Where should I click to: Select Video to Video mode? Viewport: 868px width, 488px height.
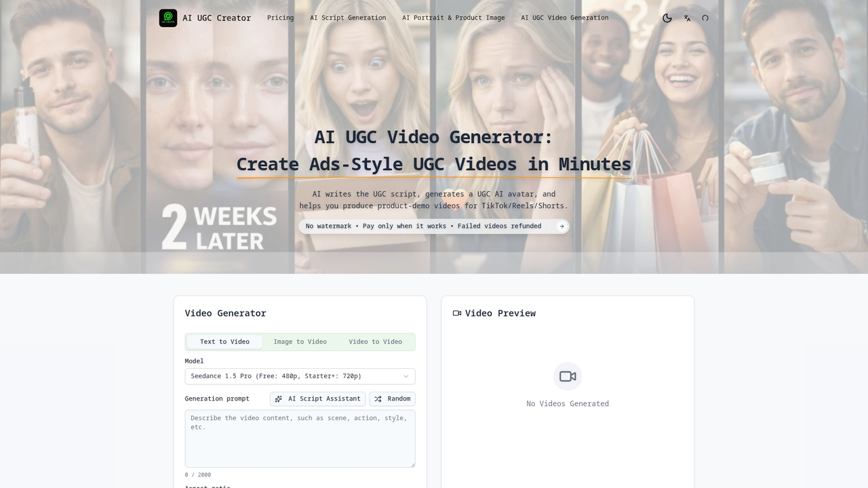(x=376, y=342)
